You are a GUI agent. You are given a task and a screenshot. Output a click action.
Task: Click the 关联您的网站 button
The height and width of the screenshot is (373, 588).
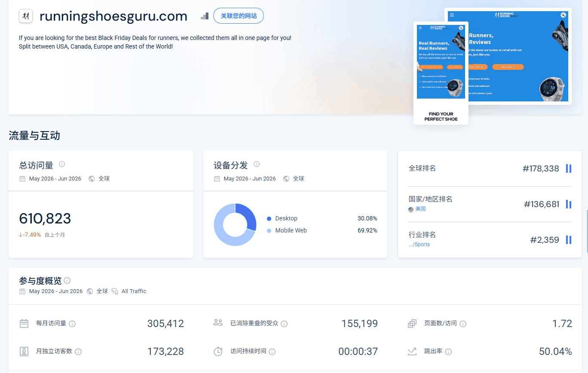(239, 16)
